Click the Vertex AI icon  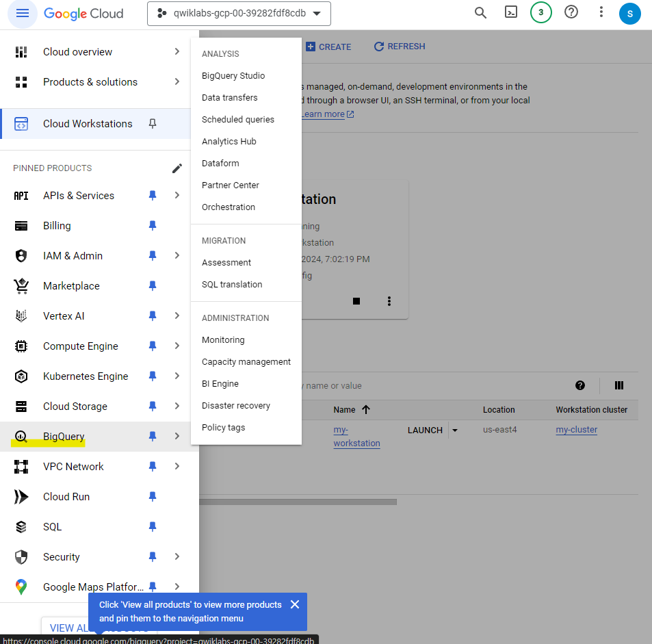(21, 315)
